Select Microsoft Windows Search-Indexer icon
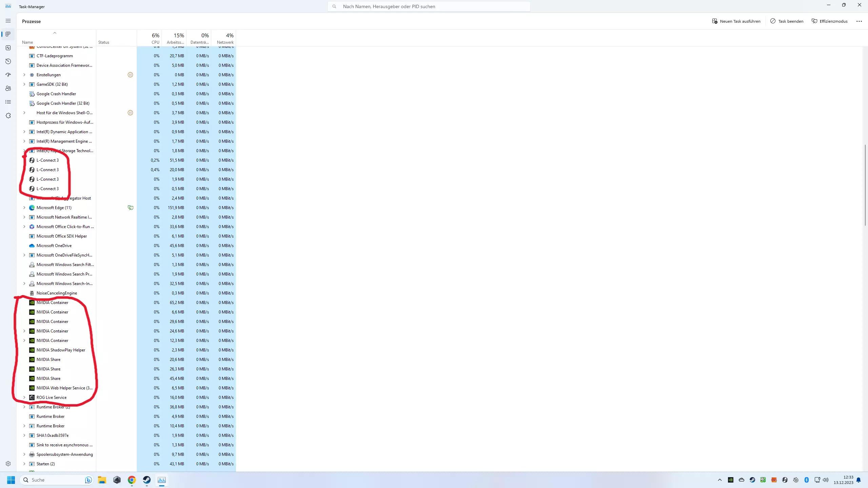 32,284
